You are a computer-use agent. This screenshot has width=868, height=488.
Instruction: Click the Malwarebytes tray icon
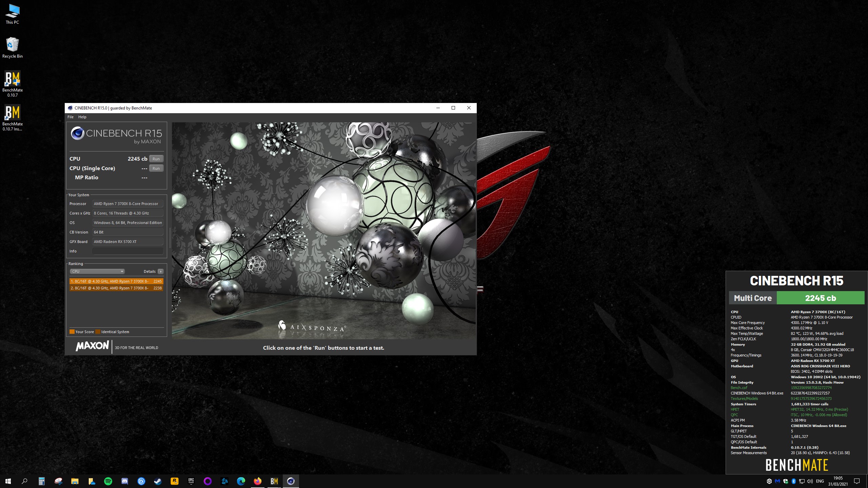pyautogui.click(x=777, y=481)
